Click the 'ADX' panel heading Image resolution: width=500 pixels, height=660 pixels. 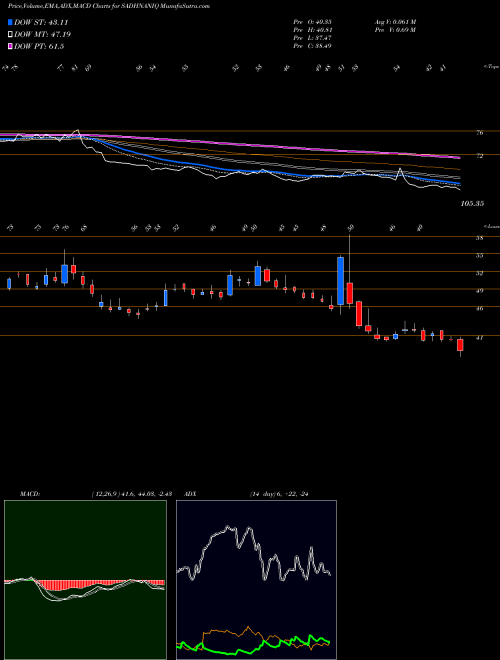[191, 494]
